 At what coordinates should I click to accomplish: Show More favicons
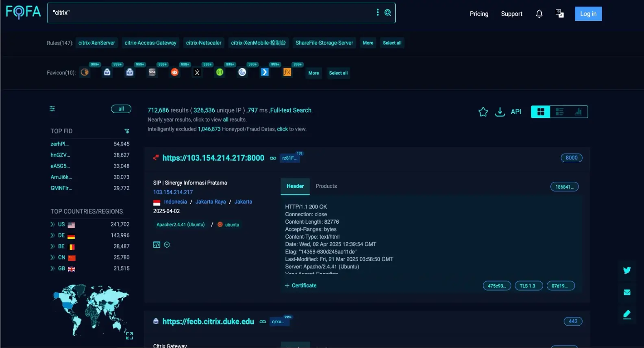tap(313, 73)
